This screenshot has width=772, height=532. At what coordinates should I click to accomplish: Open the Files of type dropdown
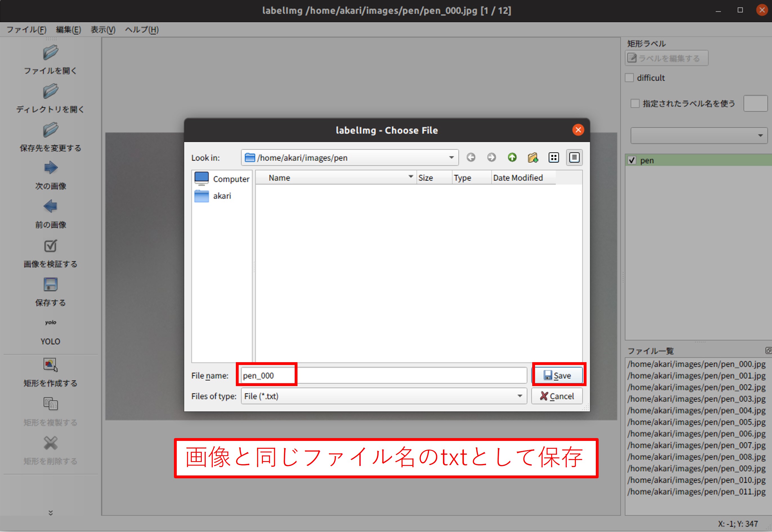point(520,396)
